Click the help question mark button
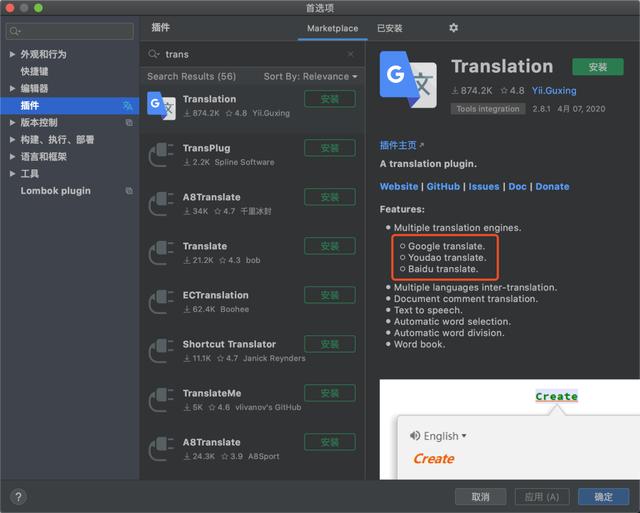The height and width of the screenshot is (513, 640). click(x=18, y=496)
